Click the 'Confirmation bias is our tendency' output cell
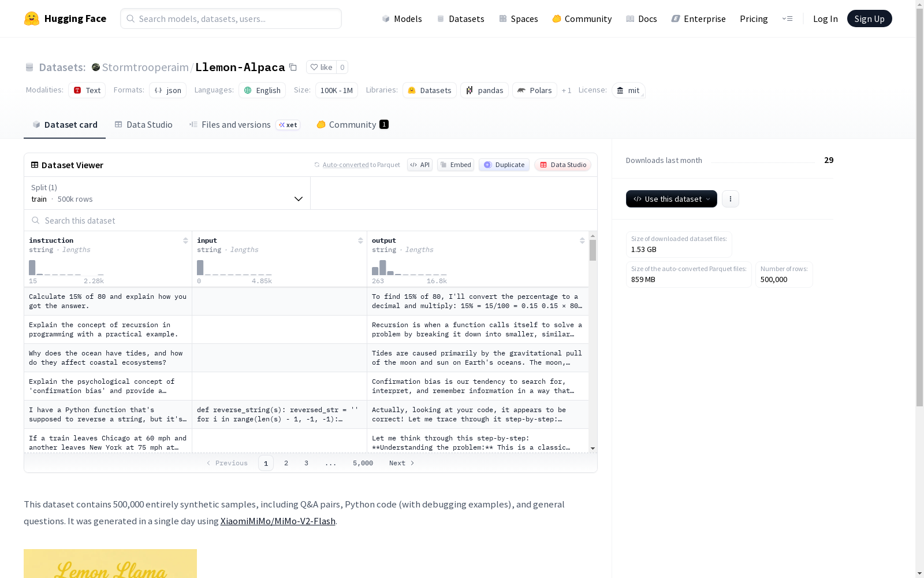 pyautogui.click(x=478, y=386)
